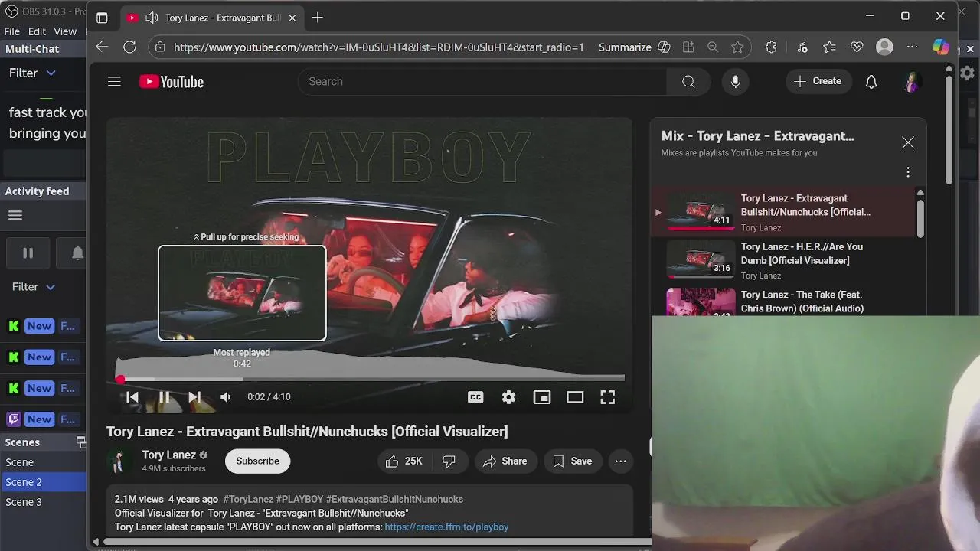Click the YouTube search input field
980x551 pixels.
482,81
